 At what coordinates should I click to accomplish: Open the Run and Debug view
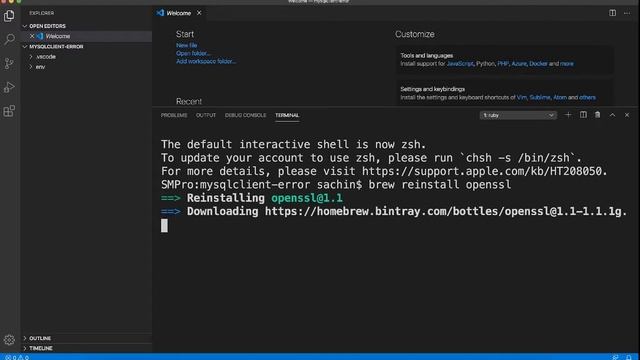click(9, 87)
